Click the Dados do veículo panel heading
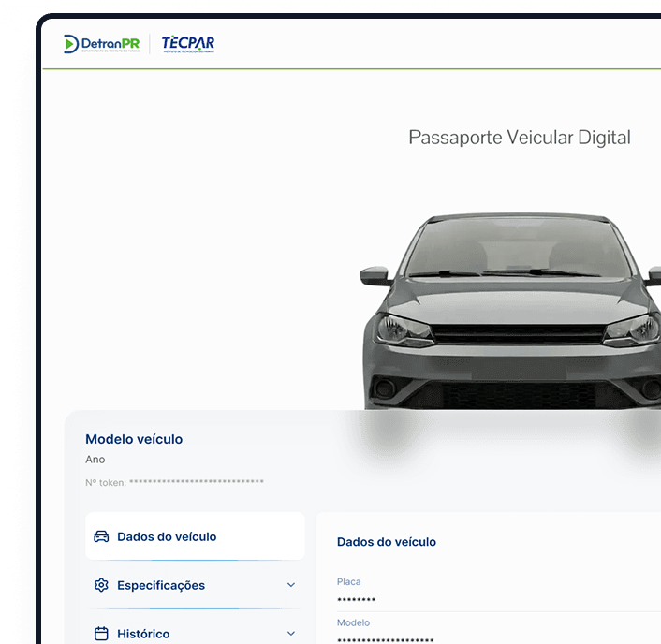Viewport: 661px width, 644px height. 387,542
